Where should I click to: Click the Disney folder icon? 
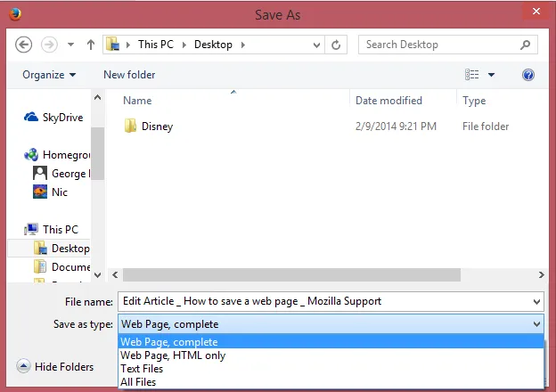pyautogui.click(x=130, y=127)
